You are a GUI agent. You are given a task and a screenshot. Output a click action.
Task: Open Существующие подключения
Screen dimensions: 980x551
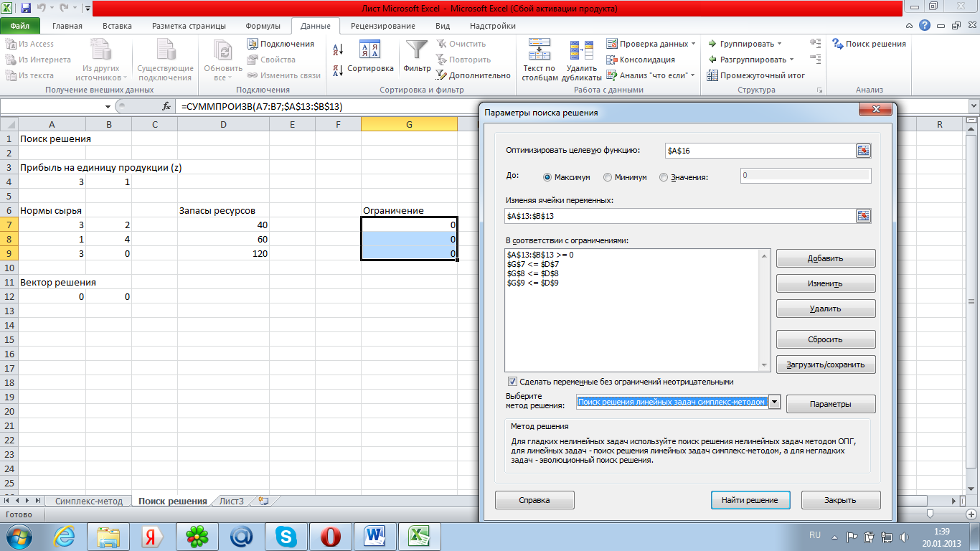(x=165, y=61)
